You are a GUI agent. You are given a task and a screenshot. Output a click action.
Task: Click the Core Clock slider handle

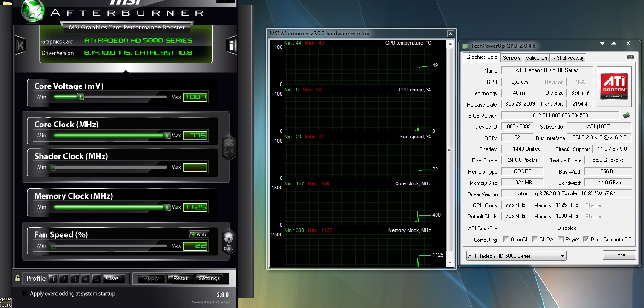[167, 136]
